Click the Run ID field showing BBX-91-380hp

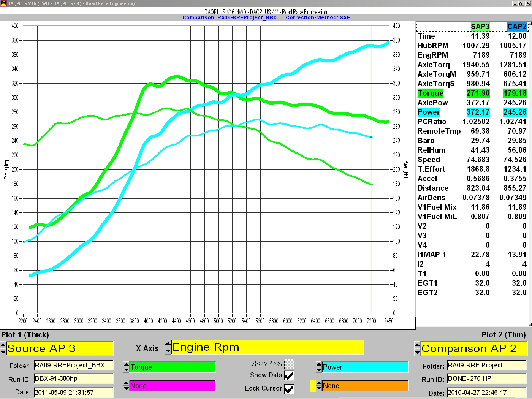tap(73, 378)
